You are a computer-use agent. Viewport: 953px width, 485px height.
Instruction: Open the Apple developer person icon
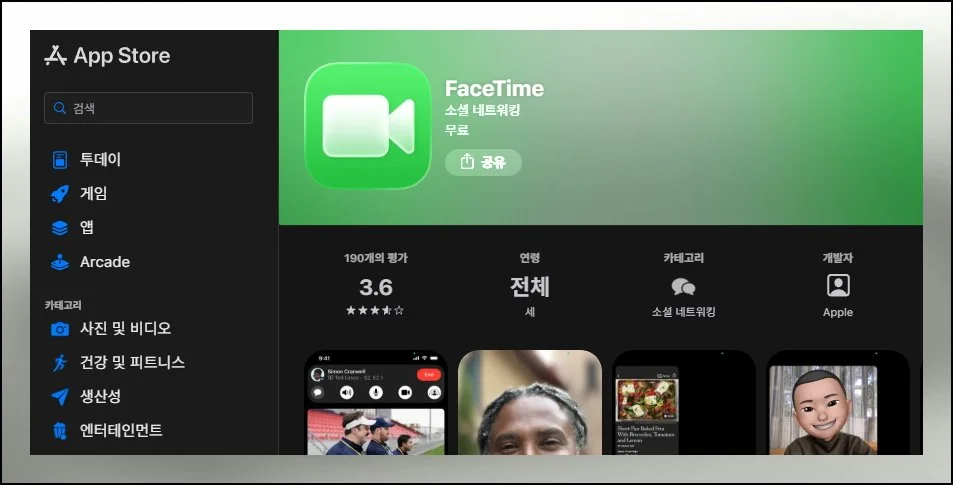click(x=837, y=286)
